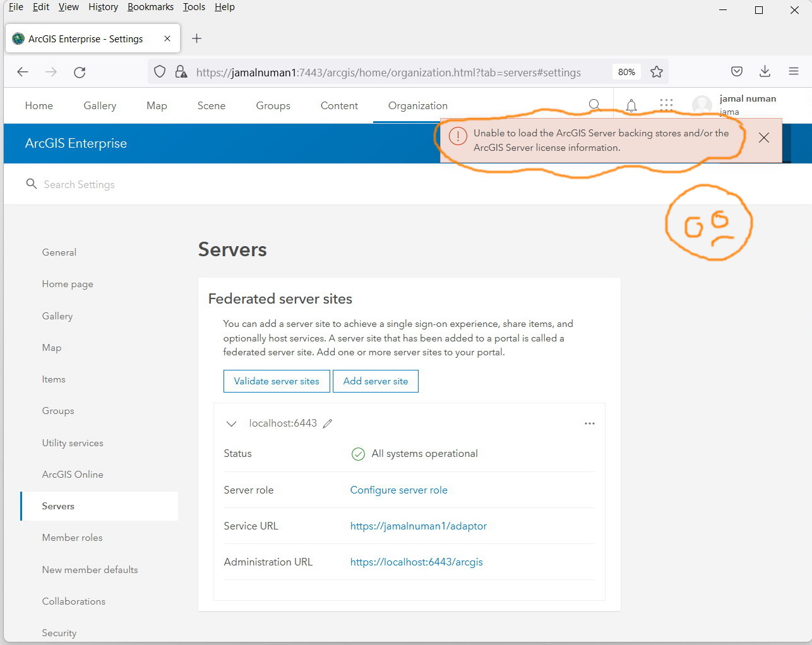
Task: Open the Bookmarks menu
Action: point(150,7)
